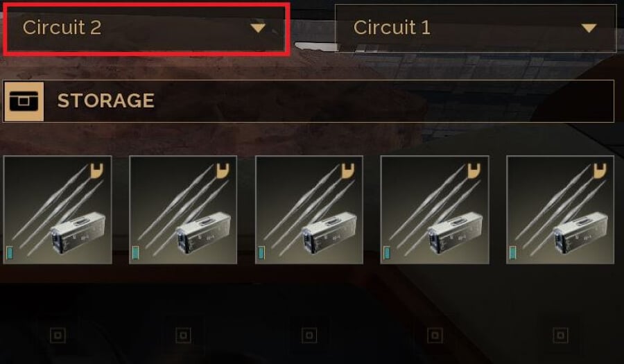Click the empty slot below the first item
Screen dimensions: 624x364
58,336
